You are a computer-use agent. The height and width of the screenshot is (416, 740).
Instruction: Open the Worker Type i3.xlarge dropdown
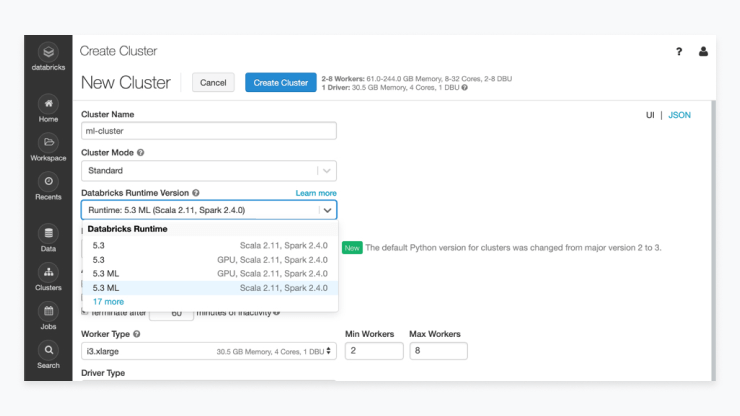point(209,351)
